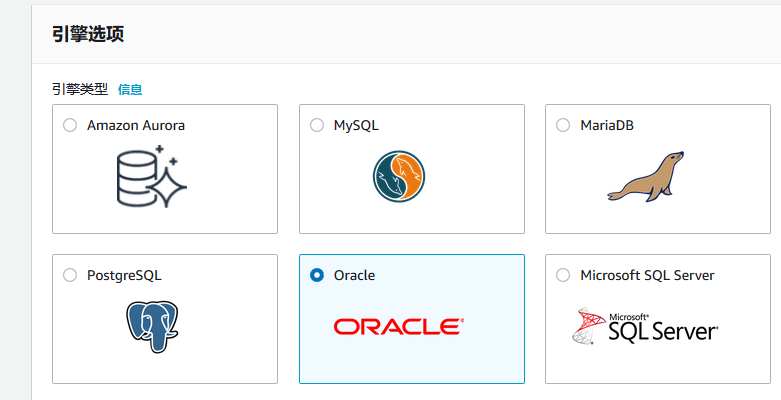
Task: Select the MariaDB radio button
Action: 563,125
